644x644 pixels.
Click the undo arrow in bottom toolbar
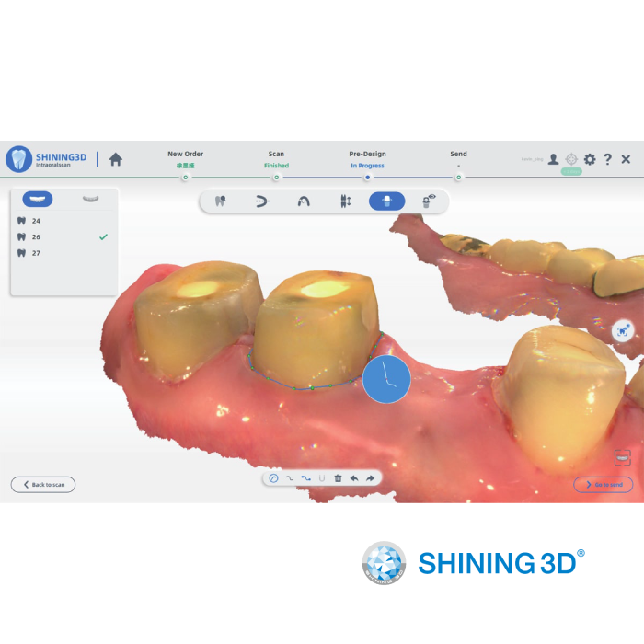(354, 478)
